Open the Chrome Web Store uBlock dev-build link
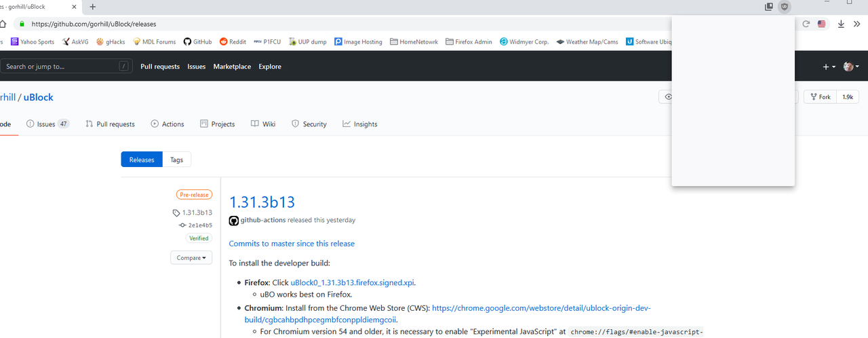 448,314
